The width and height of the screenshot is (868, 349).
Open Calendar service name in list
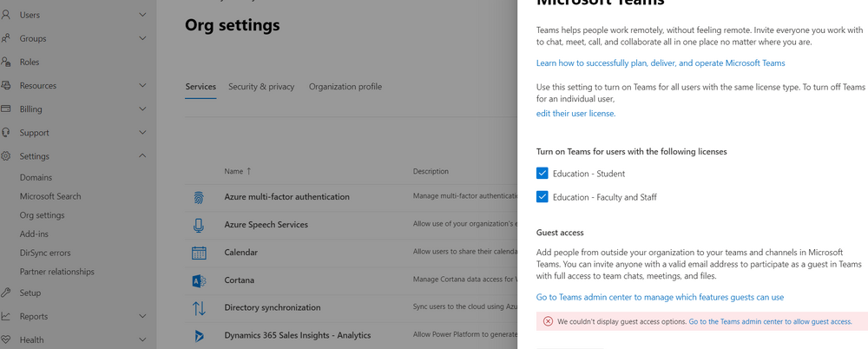[240, 252]
